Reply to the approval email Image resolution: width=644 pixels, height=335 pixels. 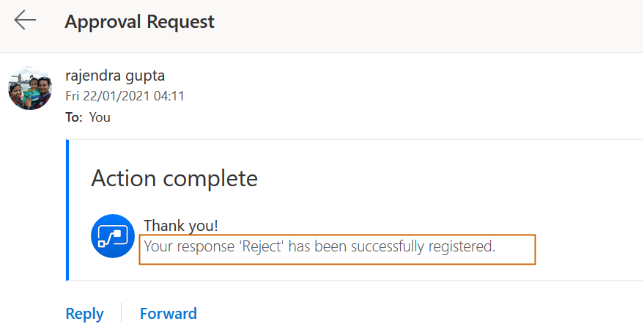84,314
